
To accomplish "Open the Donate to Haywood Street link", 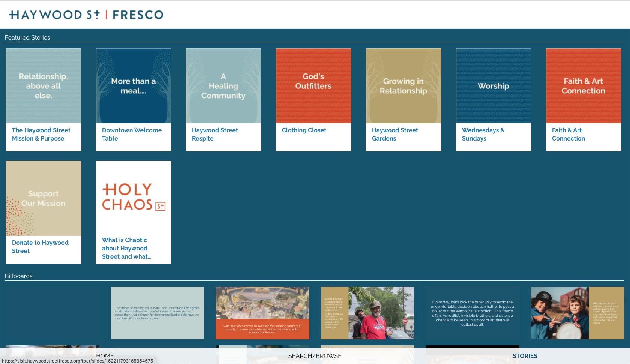I will point(40,247).
